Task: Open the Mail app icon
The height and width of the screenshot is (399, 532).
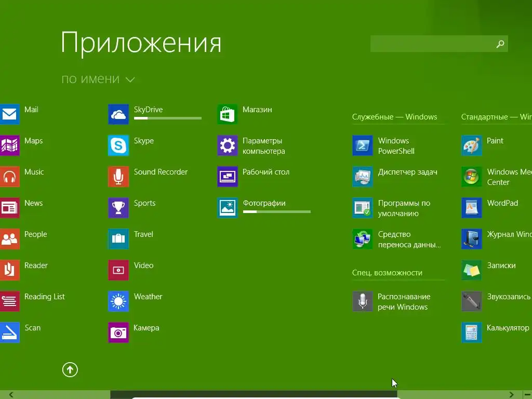Action: (9, 114)
